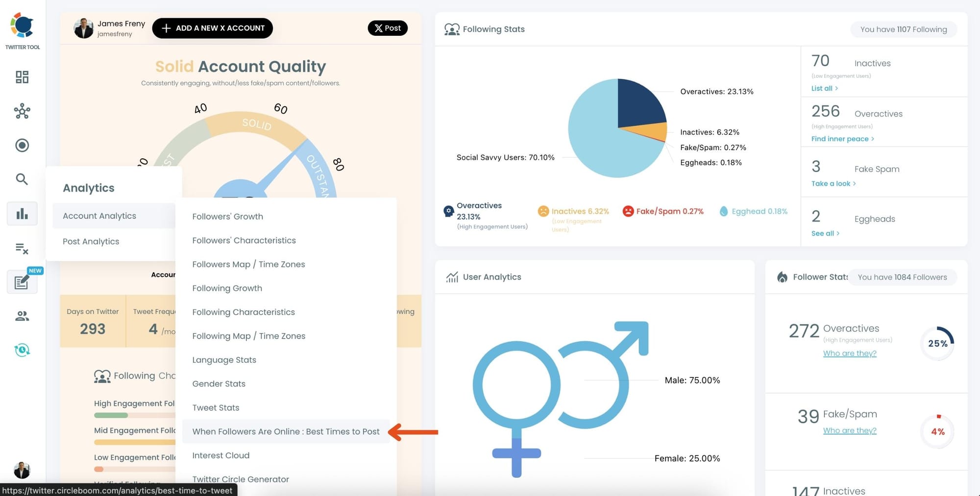
Task: Open the Account Analytics menu entry
Action: tap(99, 216)
